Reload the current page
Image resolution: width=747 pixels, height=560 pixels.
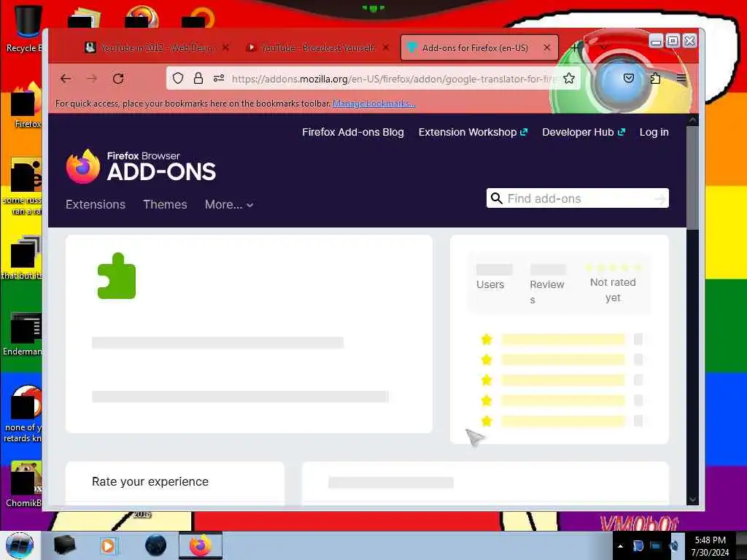pyautogui.click(x=118, y=79)
